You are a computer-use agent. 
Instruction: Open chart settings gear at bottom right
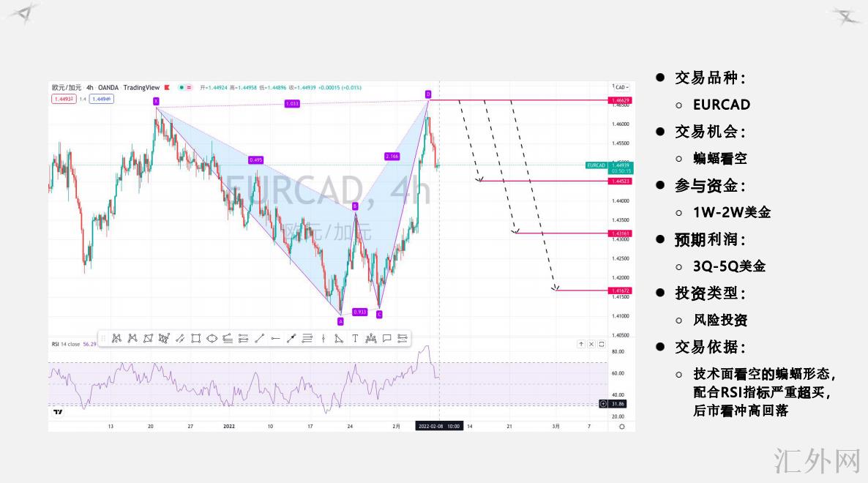click(621, 425)
